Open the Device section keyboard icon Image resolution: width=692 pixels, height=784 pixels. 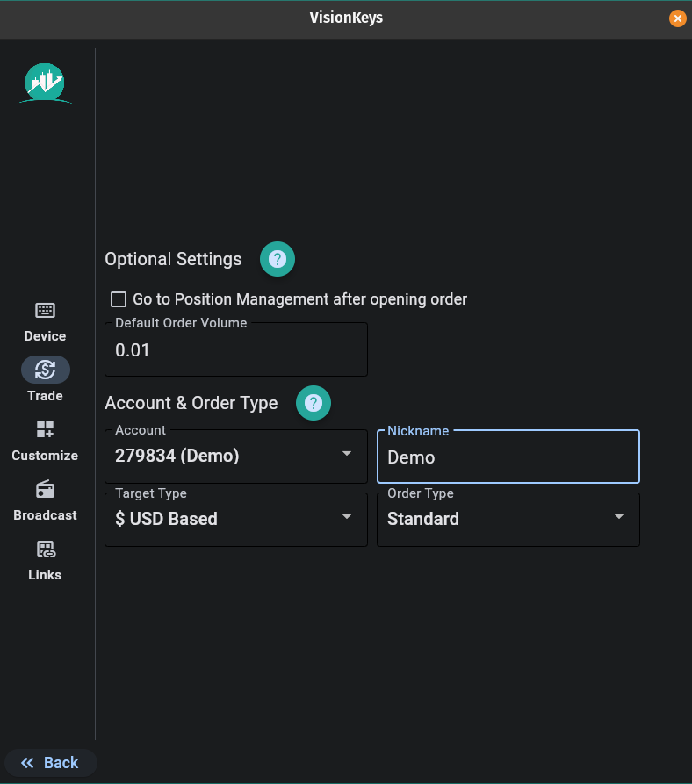pos(45,310)
